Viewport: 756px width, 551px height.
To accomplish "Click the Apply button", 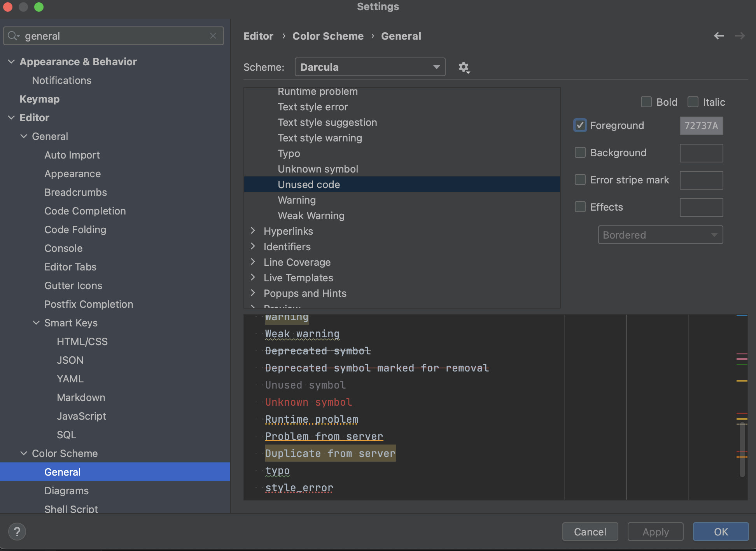I will click(x=655, y=532).
